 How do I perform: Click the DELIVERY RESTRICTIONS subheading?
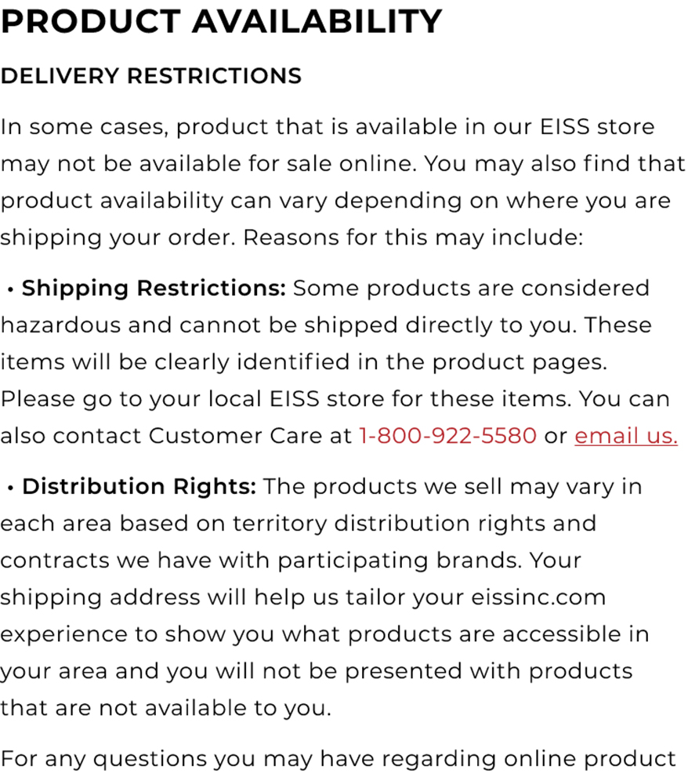pos(151,76)
